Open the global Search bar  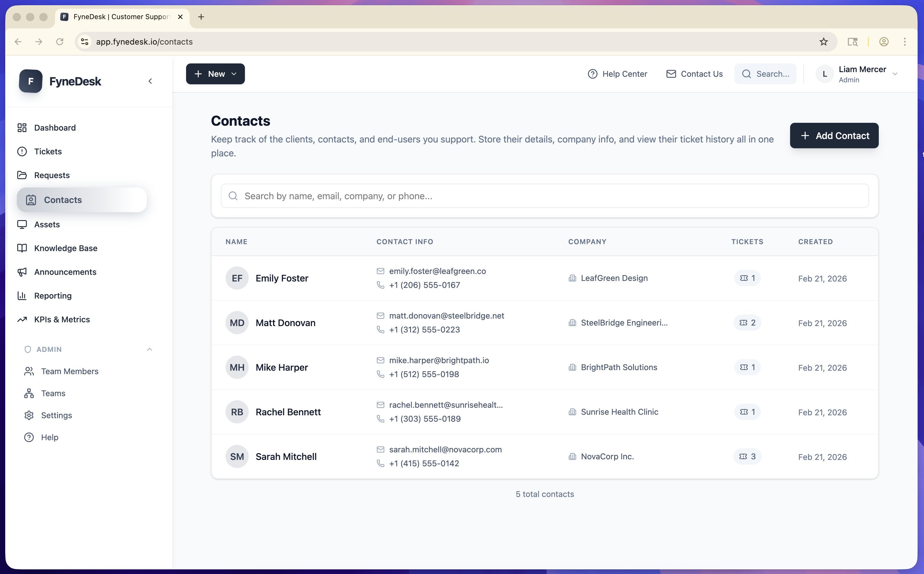click(765, 74)
